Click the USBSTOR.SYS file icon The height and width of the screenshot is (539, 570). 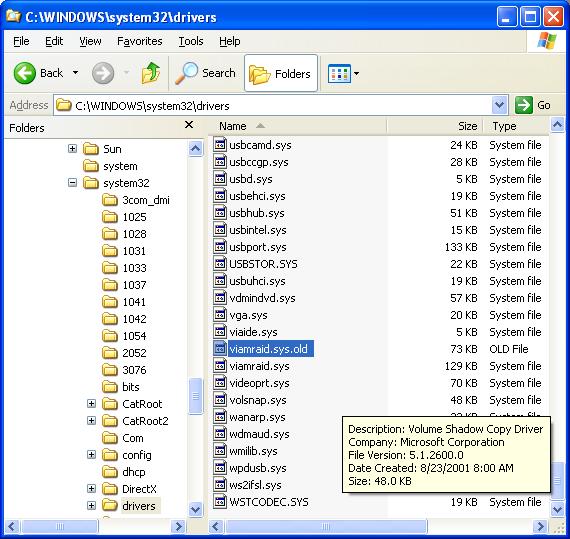[x=220, y=264]
